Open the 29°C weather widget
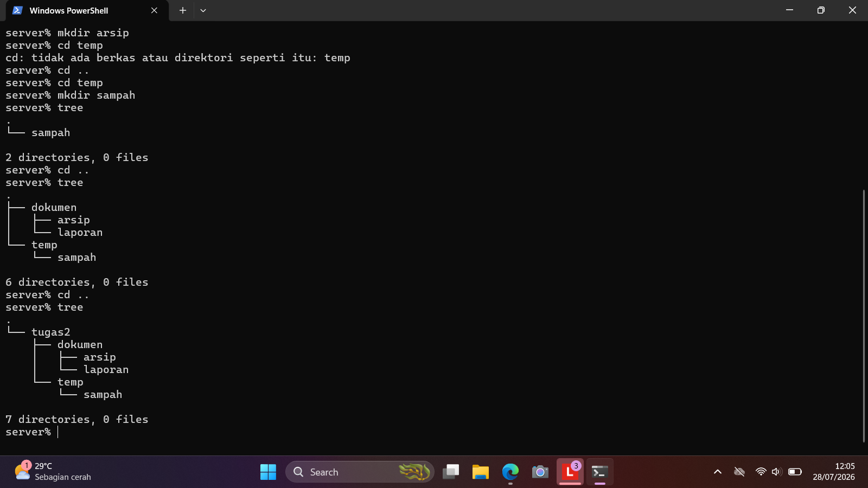 point(53,472)
